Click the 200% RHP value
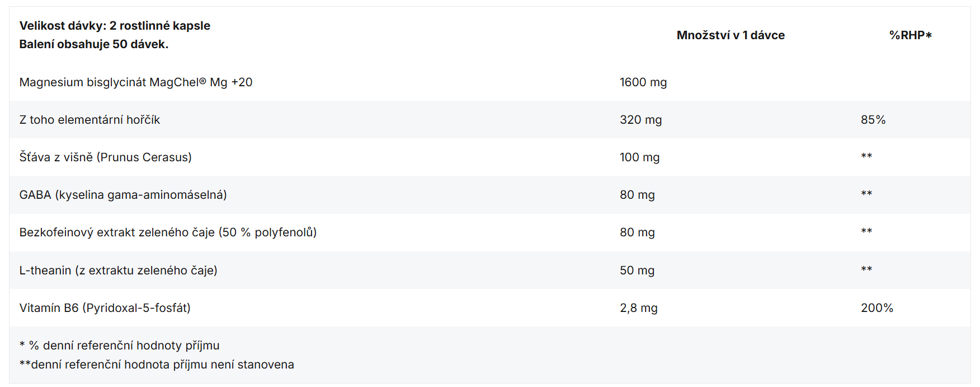The height and width of the screenshot is (387, 980). coord(877,308)
